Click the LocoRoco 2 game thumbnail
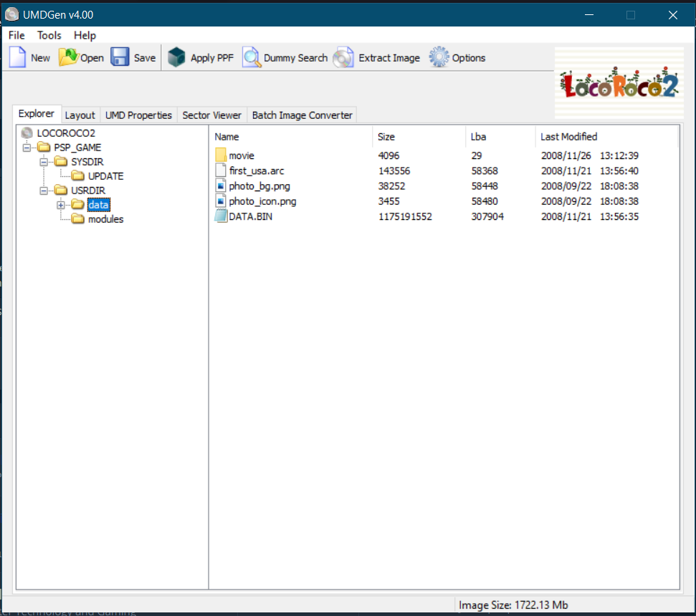The image size is (696, 616). point(619,83)
